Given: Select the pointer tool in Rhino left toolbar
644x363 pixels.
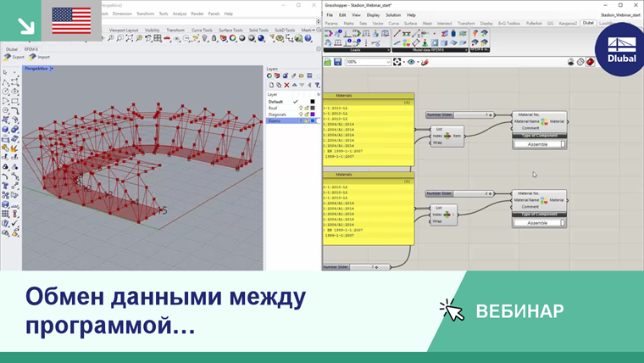Looking at the screenshot, I should 5,72.
